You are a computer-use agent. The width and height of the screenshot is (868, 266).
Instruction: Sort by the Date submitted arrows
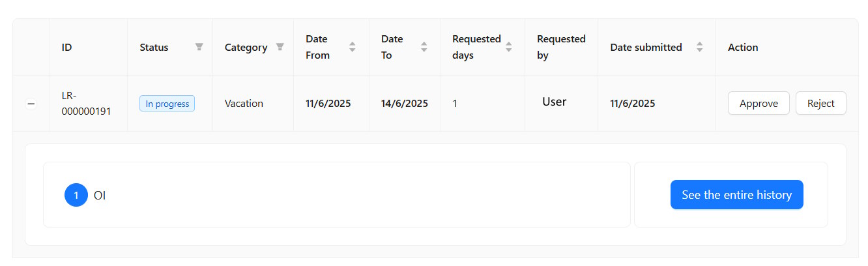[x=699, y=47]
